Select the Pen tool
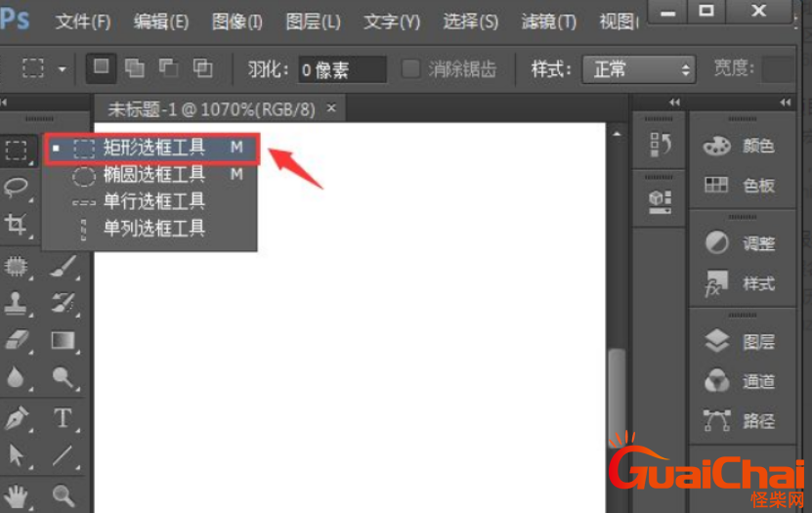812x513 pixels. tap(17, 418)
